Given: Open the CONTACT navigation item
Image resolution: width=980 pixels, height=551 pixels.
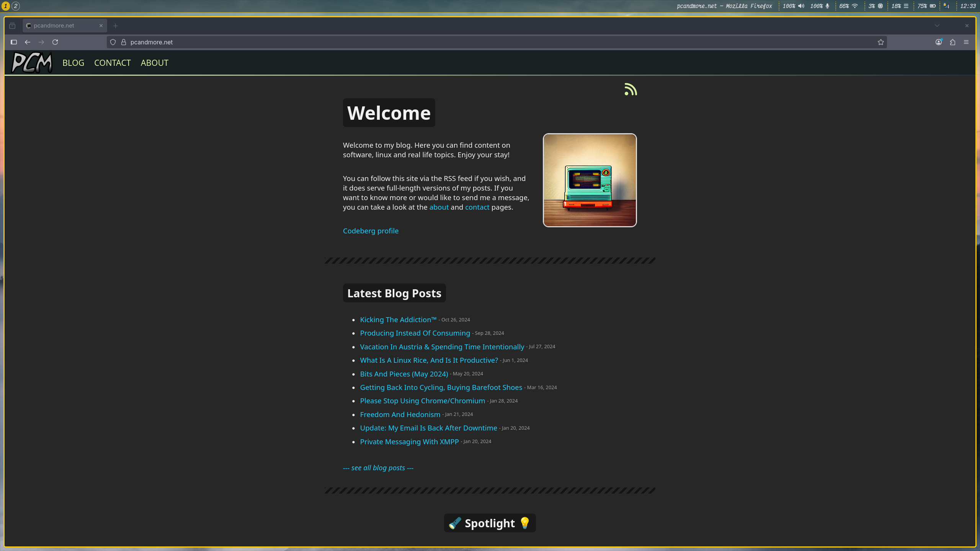Looking at the screenshot, I should (x=112, y=63).
